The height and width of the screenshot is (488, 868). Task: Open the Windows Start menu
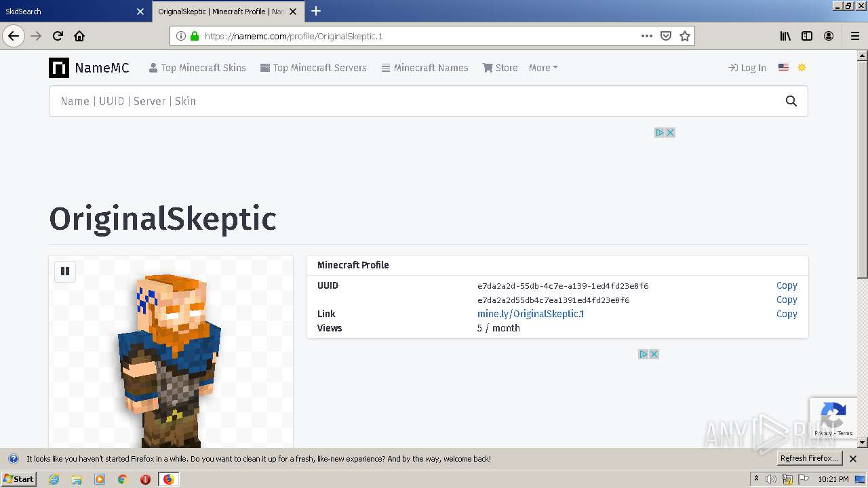point(18,479)
